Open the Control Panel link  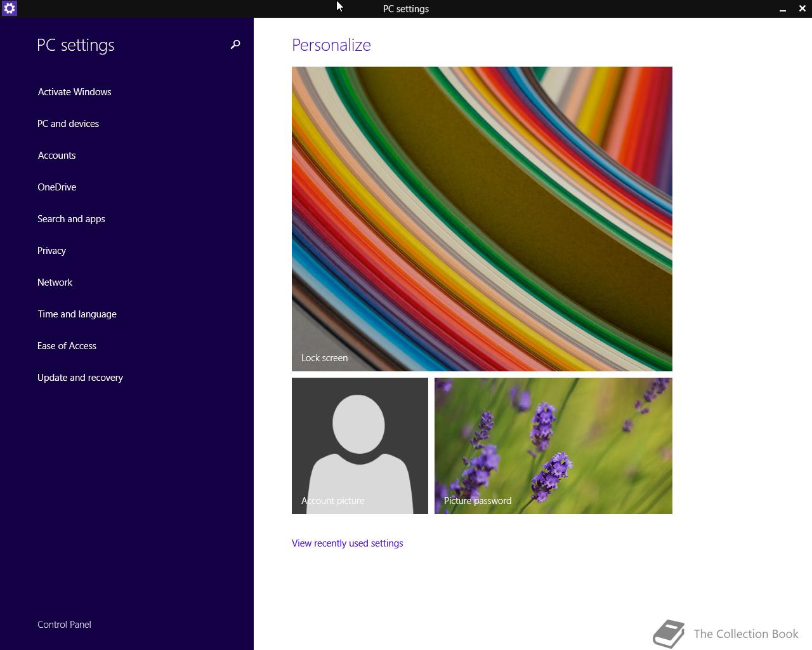(x=64, y=625)
